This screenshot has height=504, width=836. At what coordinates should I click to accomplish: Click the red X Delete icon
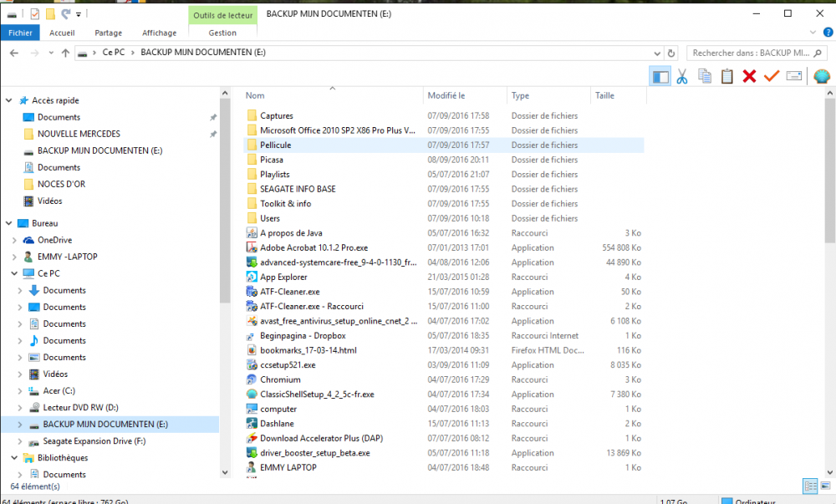(x=749, y=77)
